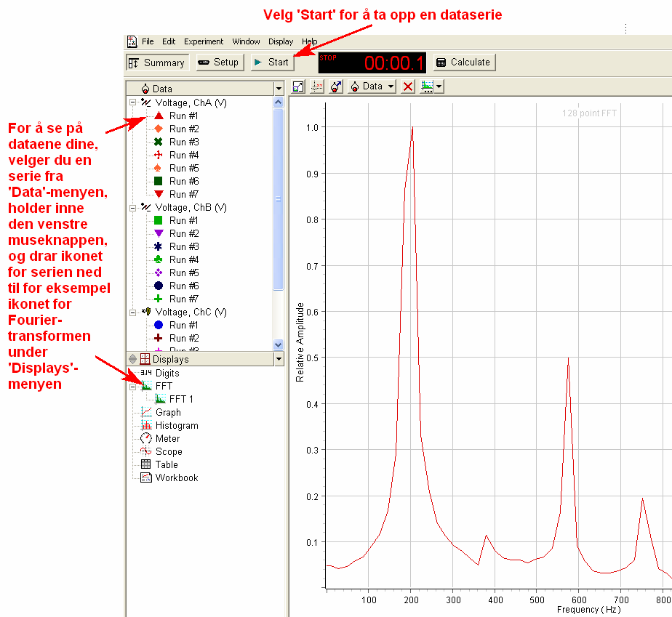This screenshot has width=672, height=617.
Task: Select the dark green square Run #6 under ChA
Action: click(x=177, y=181)
